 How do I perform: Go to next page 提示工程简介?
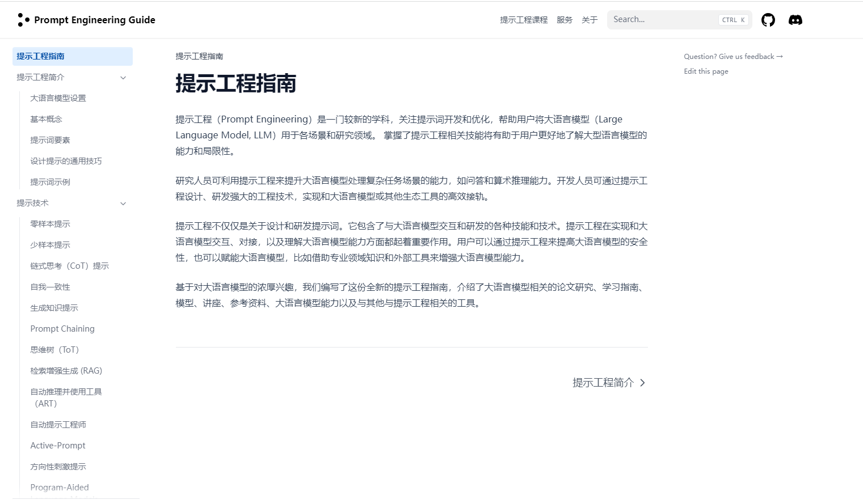(x=609, y=383)
